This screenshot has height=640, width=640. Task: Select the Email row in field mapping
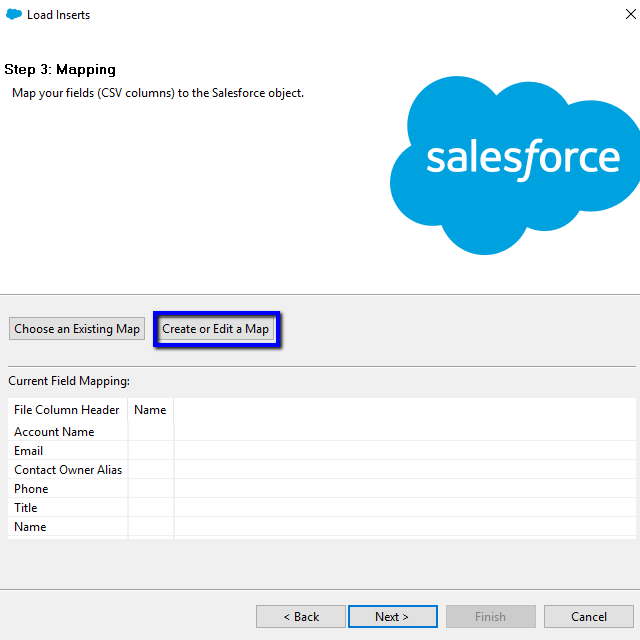pos(29,451)
